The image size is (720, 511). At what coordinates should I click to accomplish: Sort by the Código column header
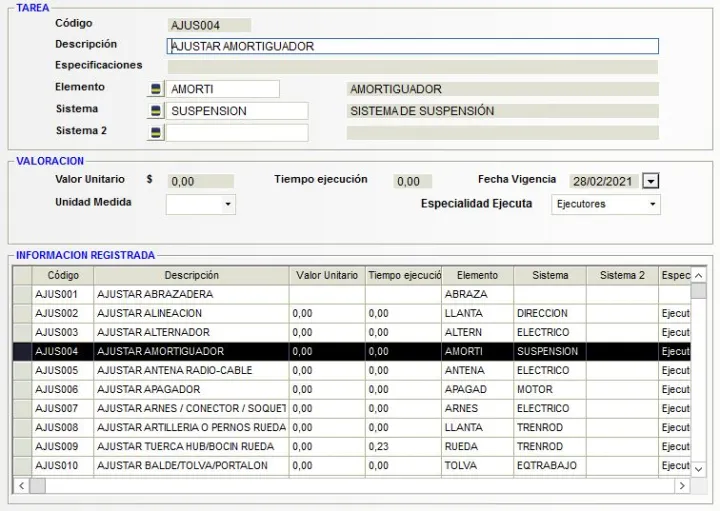tap(63, 275)
